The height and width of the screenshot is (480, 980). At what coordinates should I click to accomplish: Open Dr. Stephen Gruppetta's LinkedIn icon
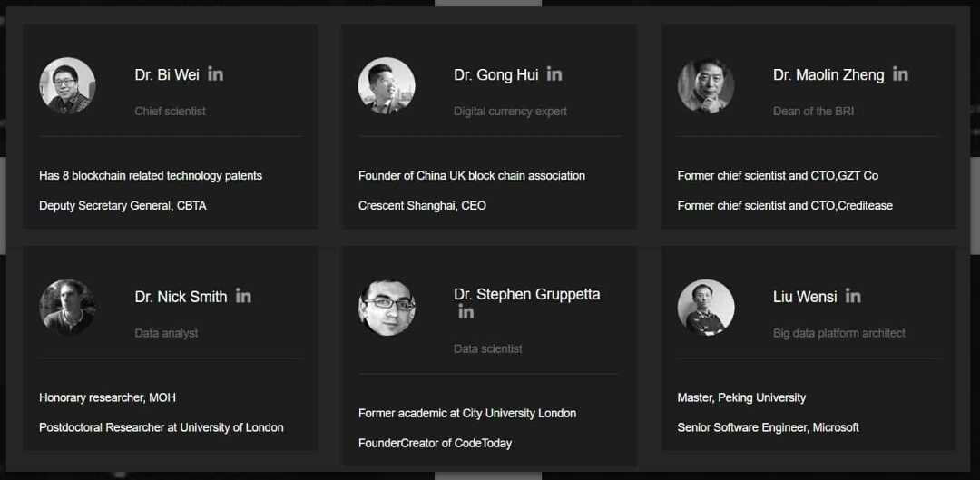point(465,311)
